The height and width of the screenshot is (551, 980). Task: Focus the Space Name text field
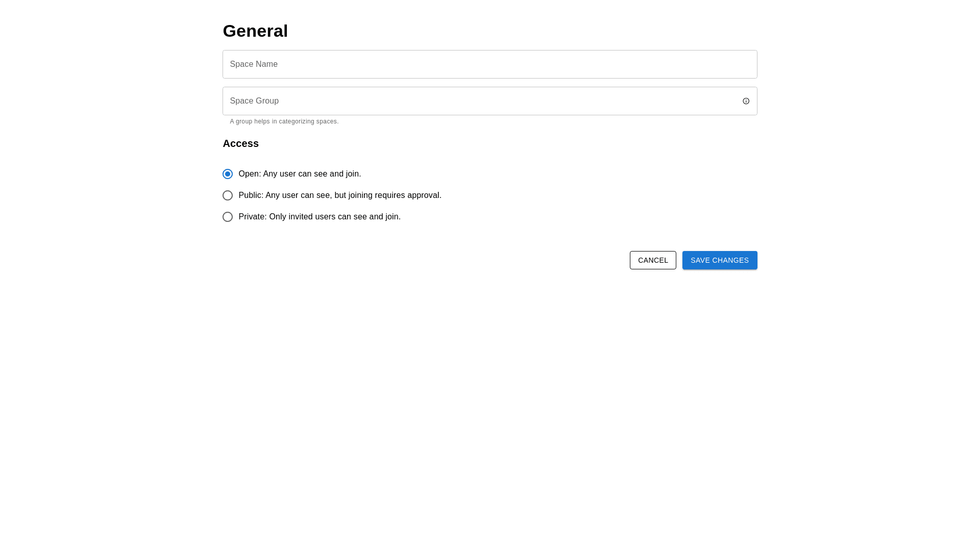(x=489, y=64)
